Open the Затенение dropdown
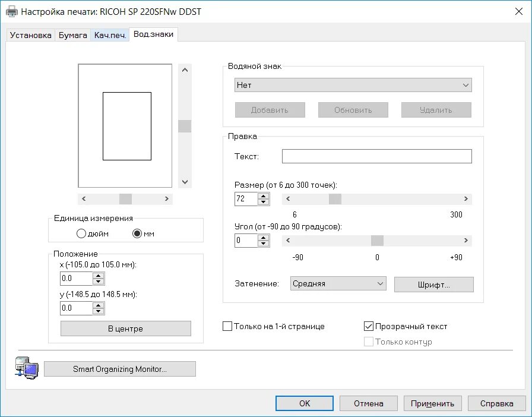532x417 pixels. point(338,283)
